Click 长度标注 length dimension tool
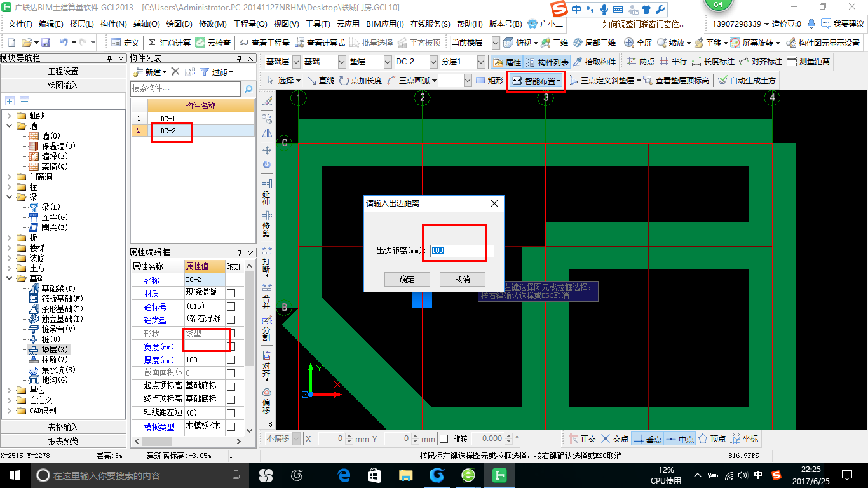The height and width of the screenshot is (488, 868). pyautogui.click(x=713, y=62)
